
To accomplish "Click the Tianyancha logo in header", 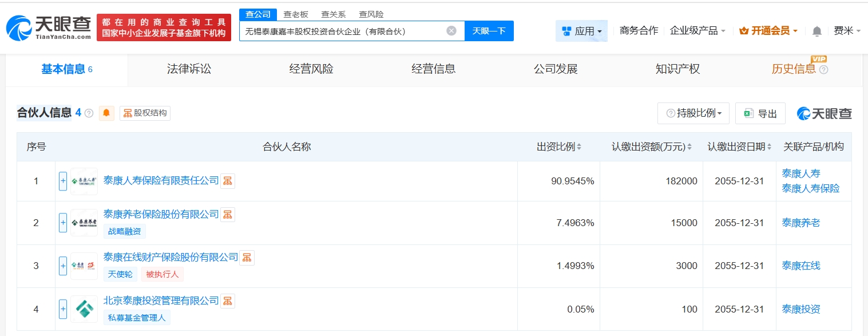I will [48, 27].
